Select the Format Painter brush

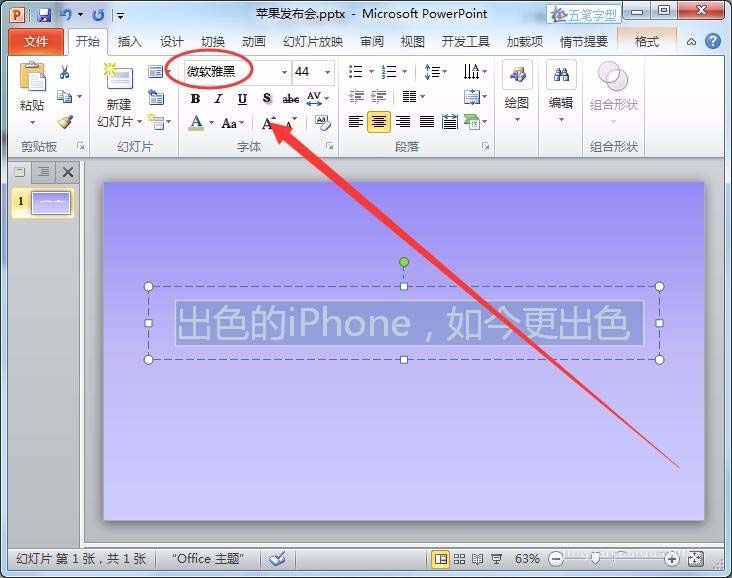[x=65, y=122]
